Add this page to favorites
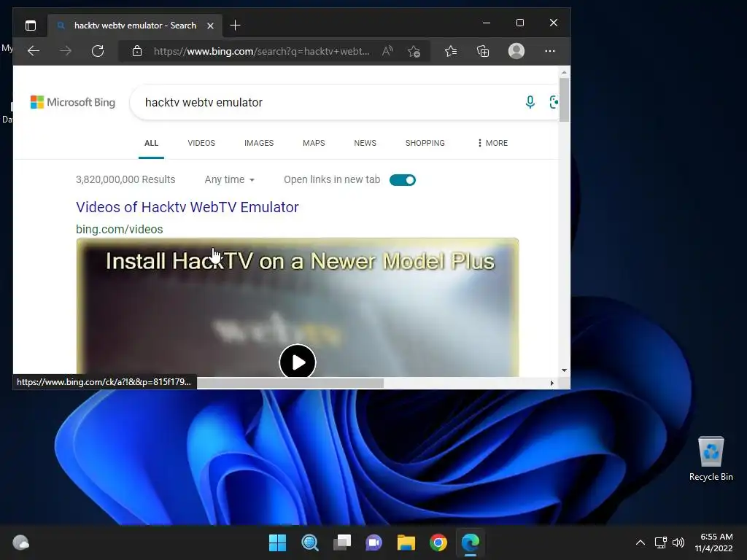Image resolution: width=747 pixels, height=560 pixels. pos(414,51)
